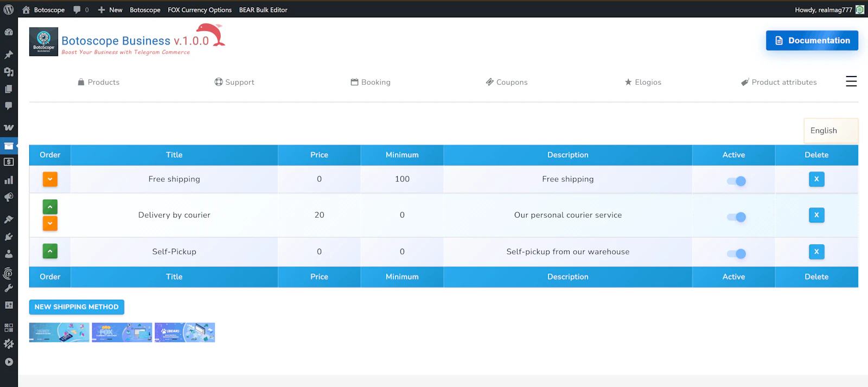Open the Media library sidebar icon

click(9, 72)
